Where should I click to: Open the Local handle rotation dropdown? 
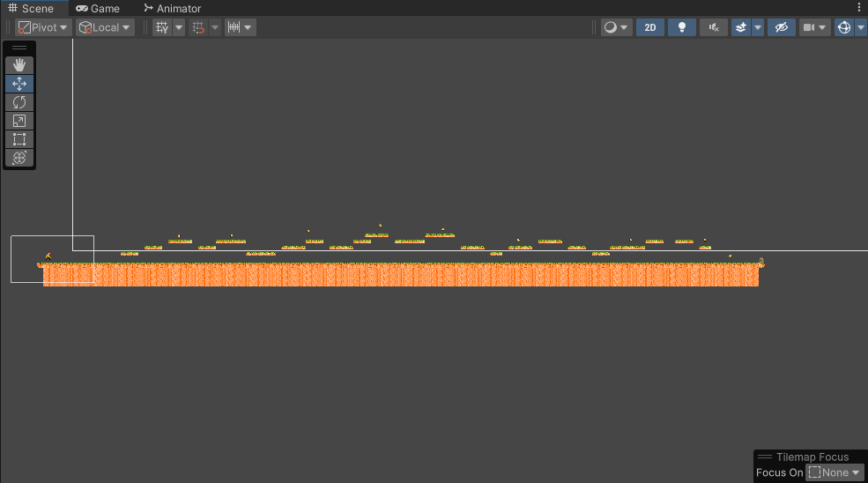point(105,27)
